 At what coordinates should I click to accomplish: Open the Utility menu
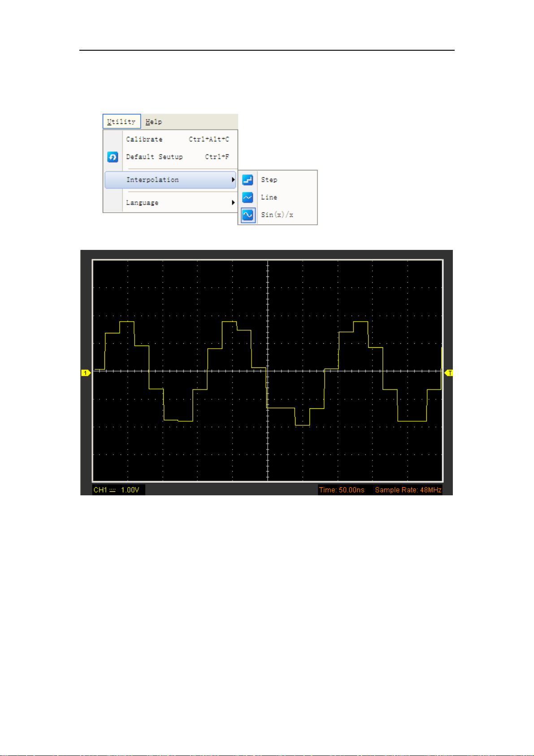pos(122,122)
